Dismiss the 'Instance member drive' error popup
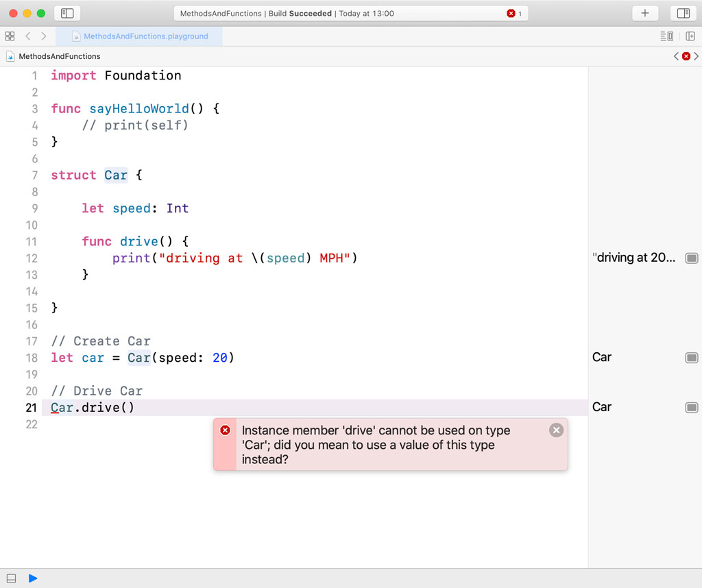702x588 pixels. click(x=556, y=430)
